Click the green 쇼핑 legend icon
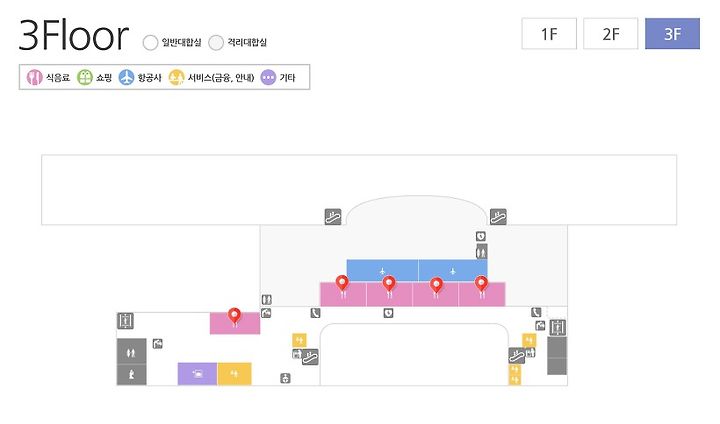 (84, 77)
